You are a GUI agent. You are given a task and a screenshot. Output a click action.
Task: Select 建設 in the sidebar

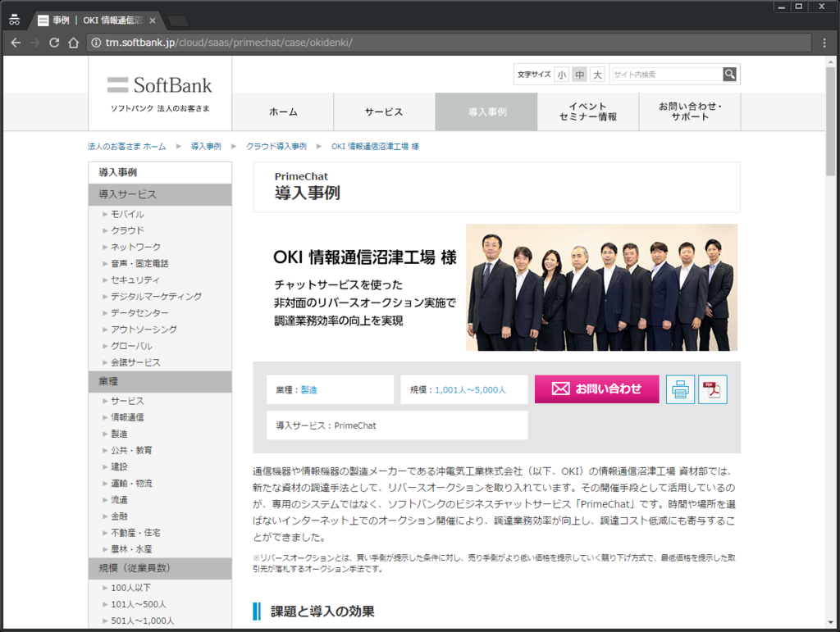[119, 467]
